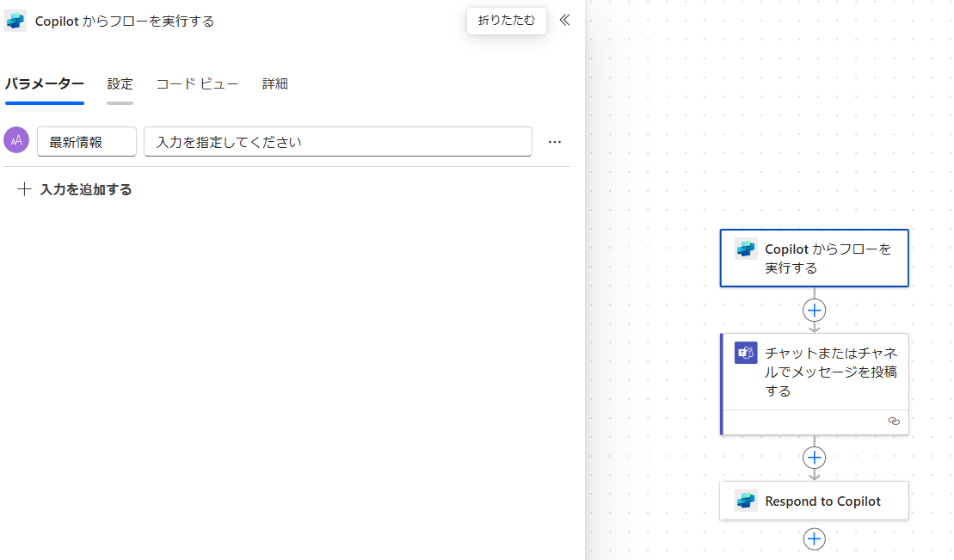Click the Copilot icon on the trigger card
This screenshot has height=560, width=954.
[x=746, y=249]
